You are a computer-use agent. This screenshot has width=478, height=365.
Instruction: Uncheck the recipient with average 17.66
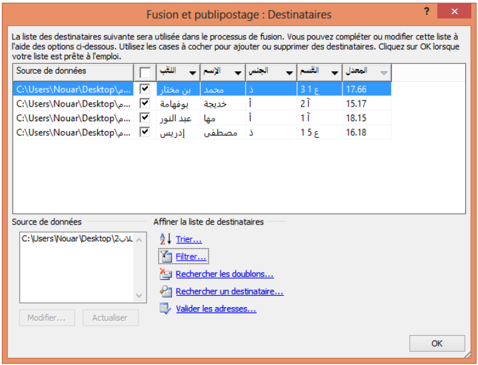tap(145, 89)
